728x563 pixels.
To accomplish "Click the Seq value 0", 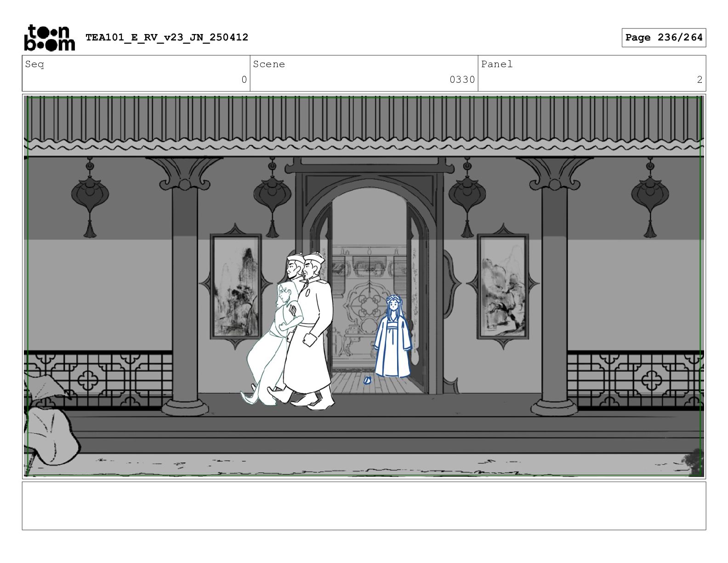I will pos(244,80).
